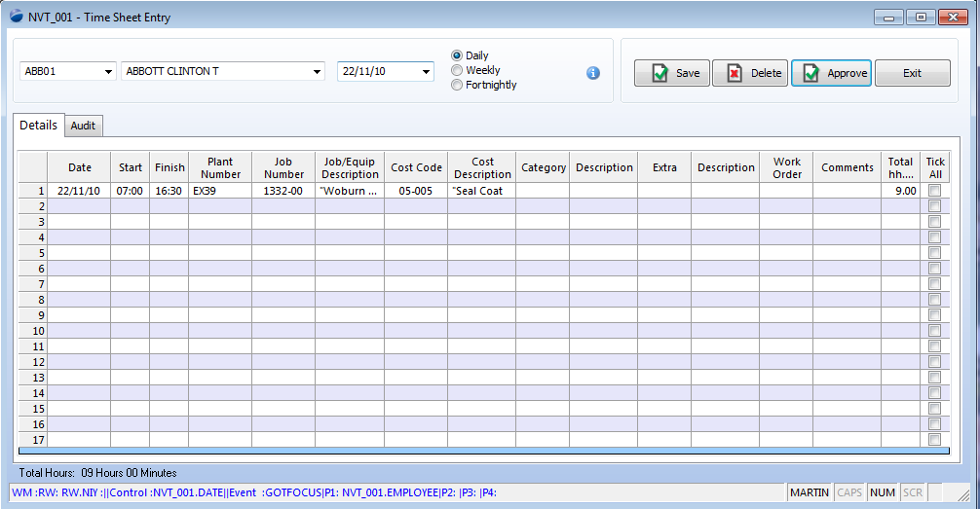The image size is (980, 509).
Task: Save the time sheet entry
Action: (672, 73)
